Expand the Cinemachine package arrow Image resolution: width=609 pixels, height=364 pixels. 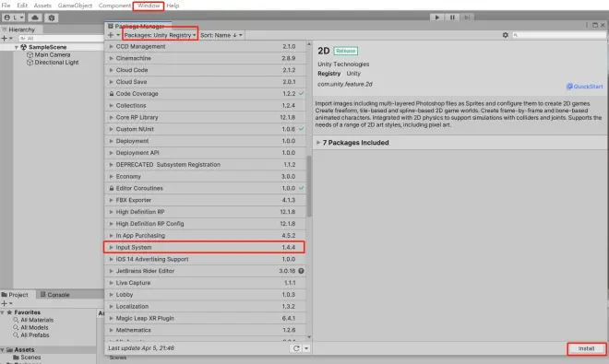coord(111,58)
